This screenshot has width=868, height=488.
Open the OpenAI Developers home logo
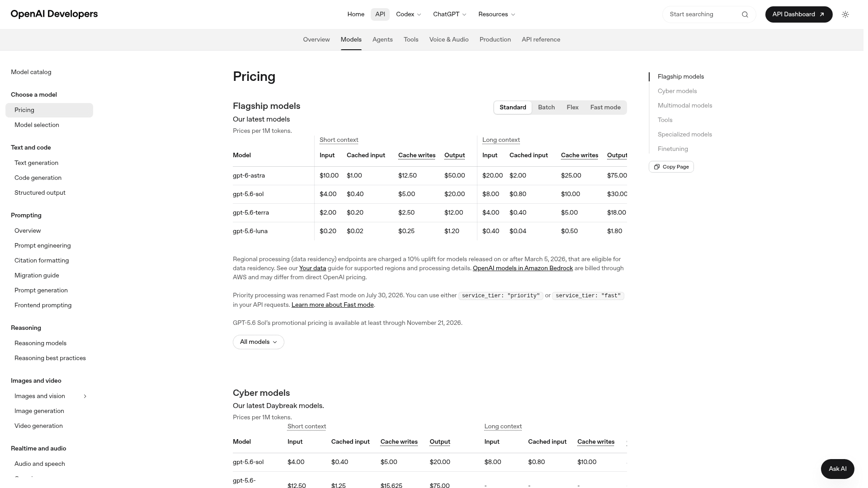tap(54, 14)
